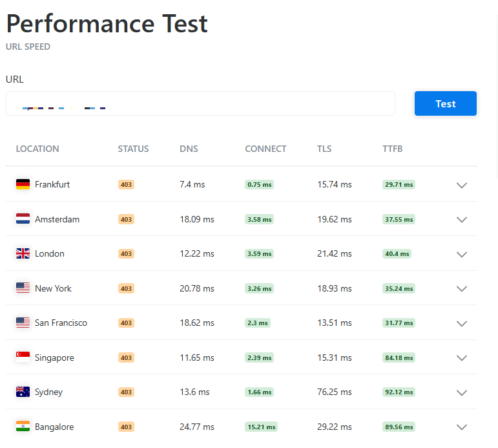Click the 35.24 ms TTFB badge
The height and width of the screenshot is (448, 498).
[x=399, y=289]
